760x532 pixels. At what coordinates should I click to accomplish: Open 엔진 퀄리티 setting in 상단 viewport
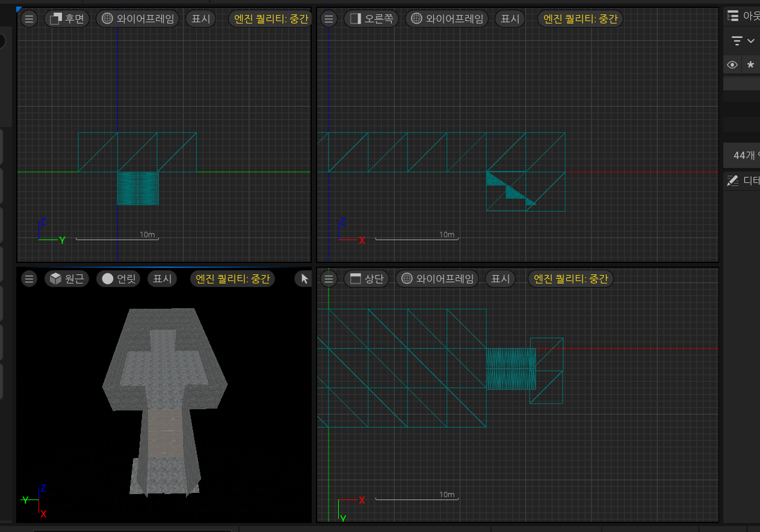(x=570, y=279)
